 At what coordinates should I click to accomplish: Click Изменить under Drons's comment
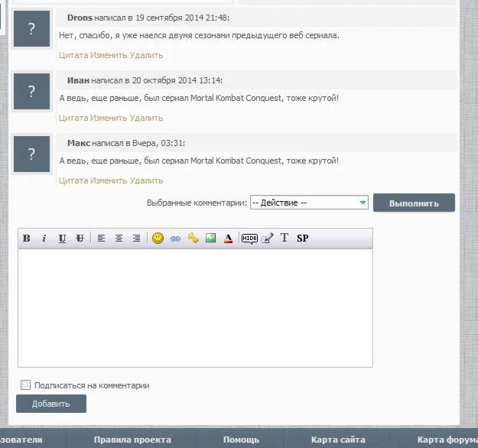point(109,55)
